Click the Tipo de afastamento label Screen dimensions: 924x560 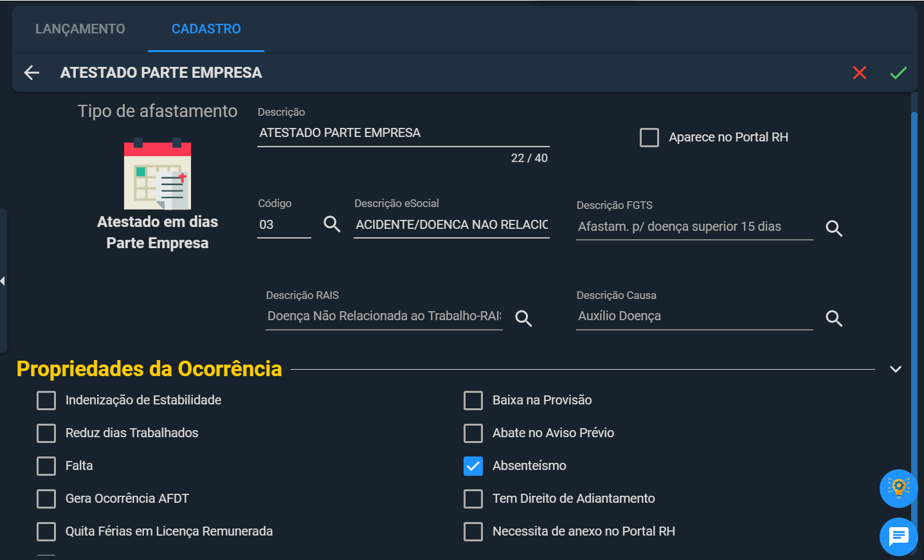click(x=158, y=111)
